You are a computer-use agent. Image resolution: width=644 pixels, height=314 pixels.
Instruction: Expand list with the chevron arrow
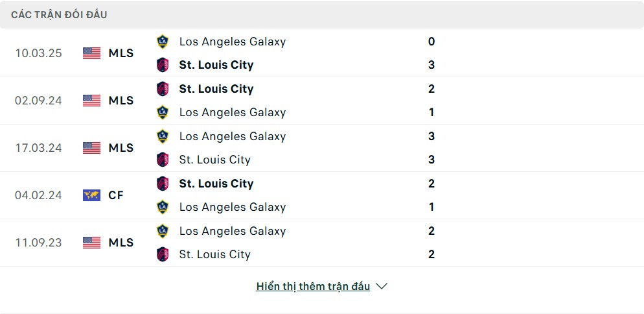coord(382,286)
